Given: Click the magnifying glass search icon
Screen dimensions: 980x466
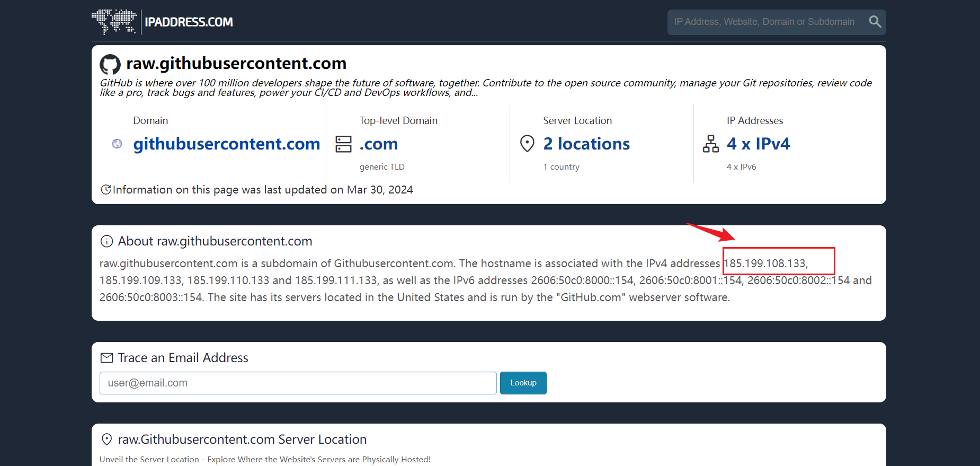Looking at the screenshot, I should tap(875, 22).
